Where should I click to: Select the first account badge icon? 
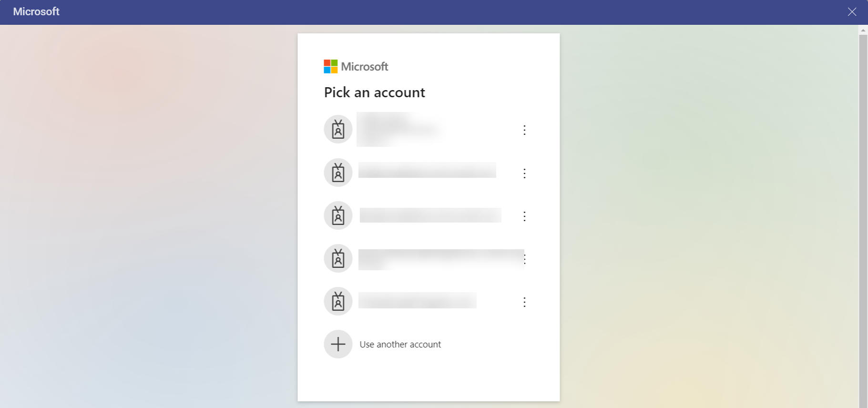pyautogui.click(x=338, y=130)
